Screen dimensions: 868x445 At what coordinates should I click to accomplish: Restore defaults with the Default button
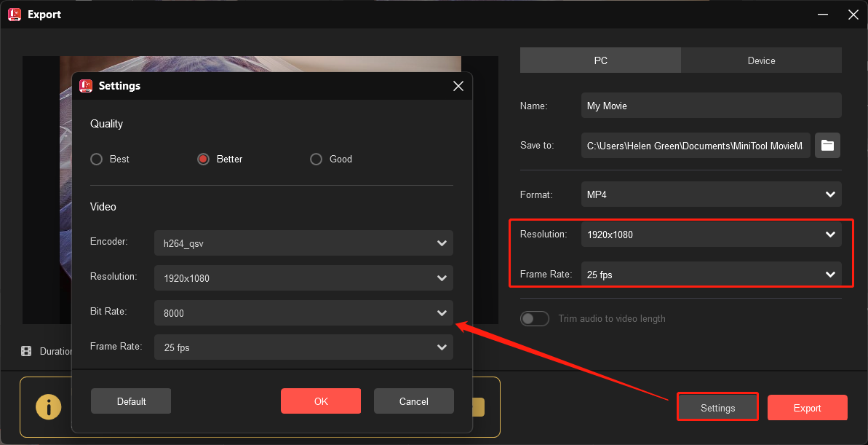pyautogui.click(x=130, y=401)
